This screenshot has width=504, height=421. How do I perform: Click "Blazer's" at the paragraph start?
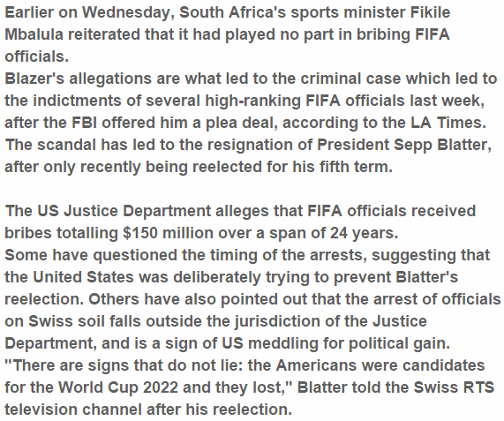click(34, 79)
